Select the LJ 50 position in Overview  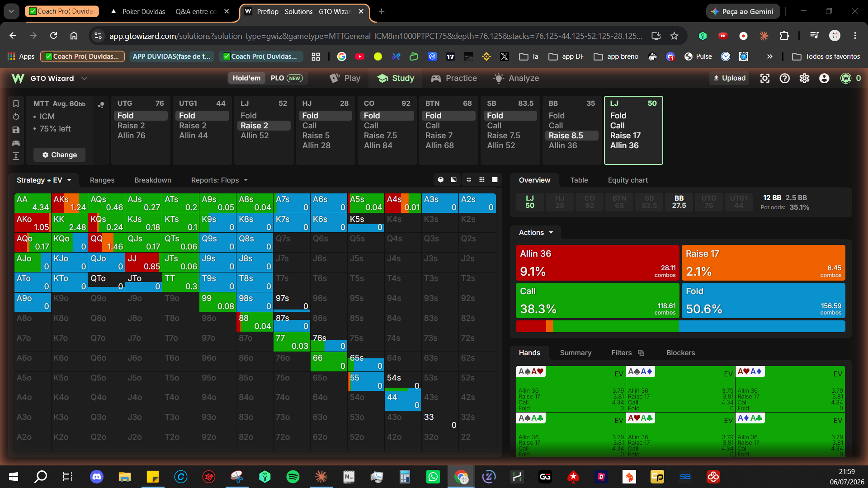pos(530,202)
